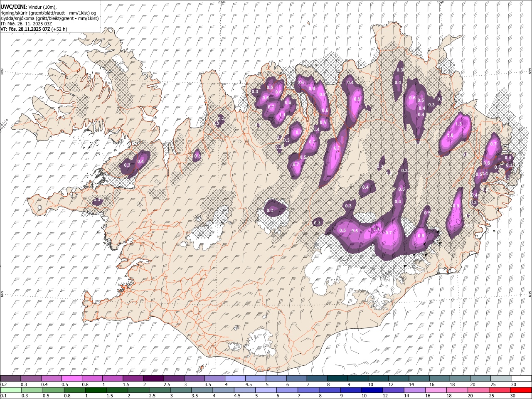This screenshot has height=399, width=532.
Task: Select the red lower legend swatch at 25
Action: [499, 390]
